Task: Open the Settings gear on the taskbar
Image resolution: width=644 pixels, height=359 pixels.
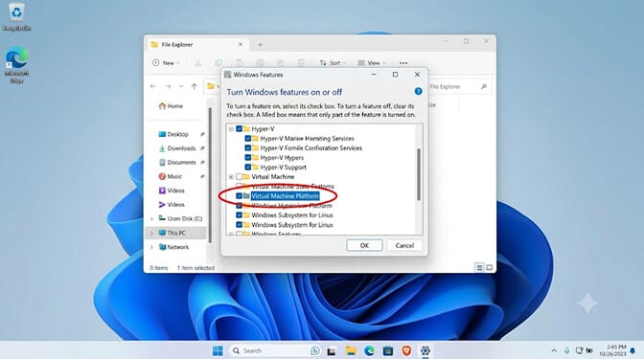Action: [425, 350]
